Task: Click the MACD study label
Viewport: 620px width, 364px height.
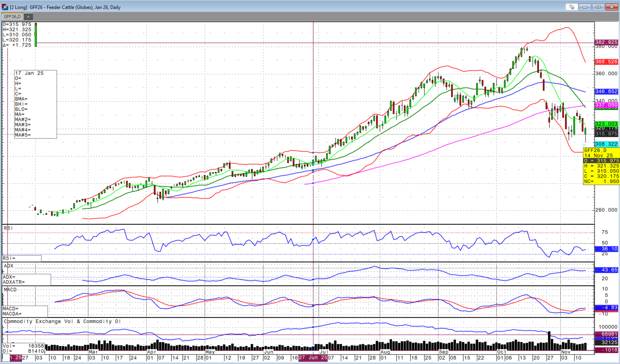Action: [10, 290]
